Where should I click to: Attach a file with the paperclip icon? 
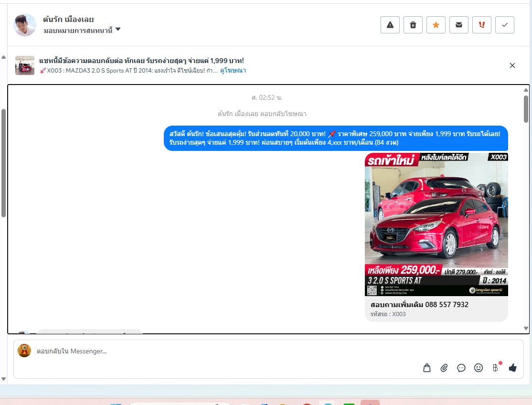pos(444,368)
